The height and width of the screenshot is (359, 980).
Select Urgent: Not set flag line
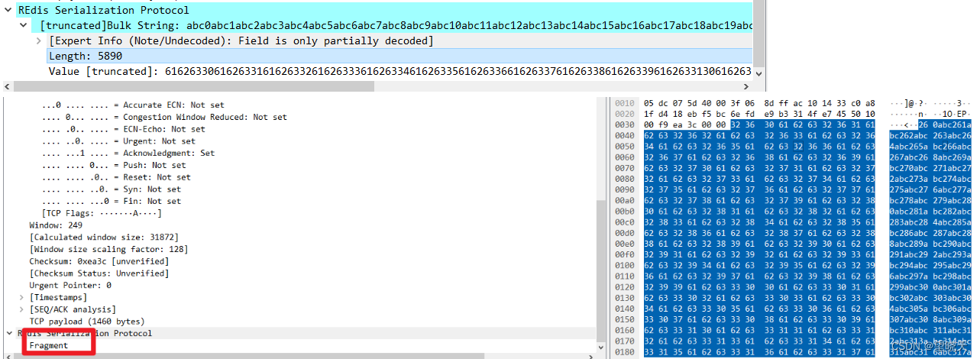click(x=118, y=141)
